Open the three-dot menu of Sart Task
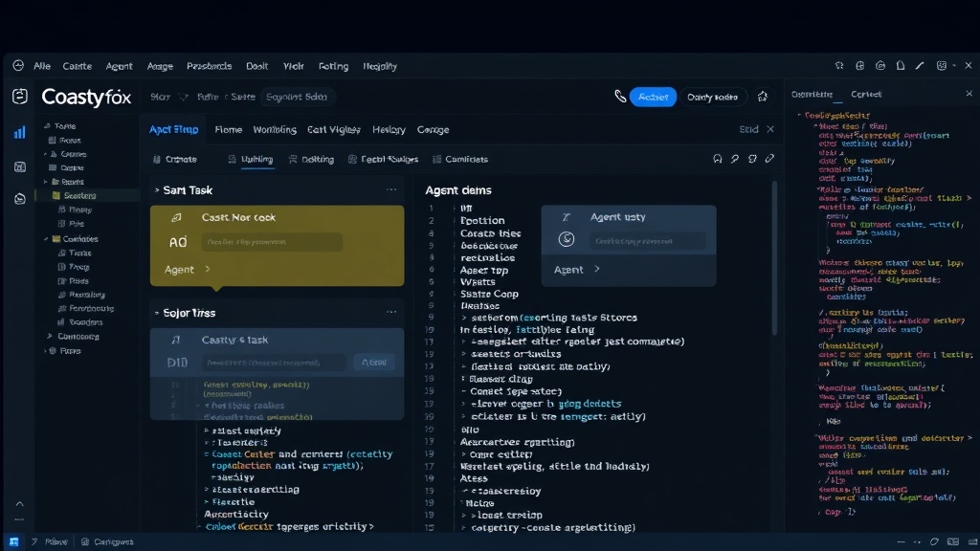Viewport: 980px width, 551px height. click(391, 189)
